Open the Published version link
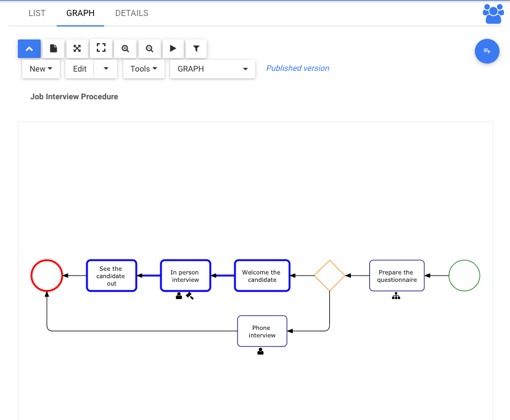Screen dimensions: 510x420 coord(298,68)
